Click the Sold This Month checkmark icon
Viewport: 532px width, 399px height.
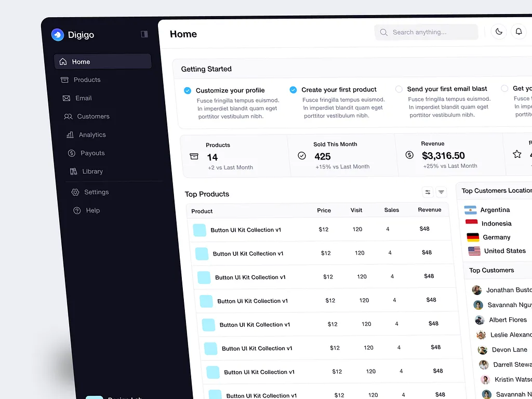(302, 155)
